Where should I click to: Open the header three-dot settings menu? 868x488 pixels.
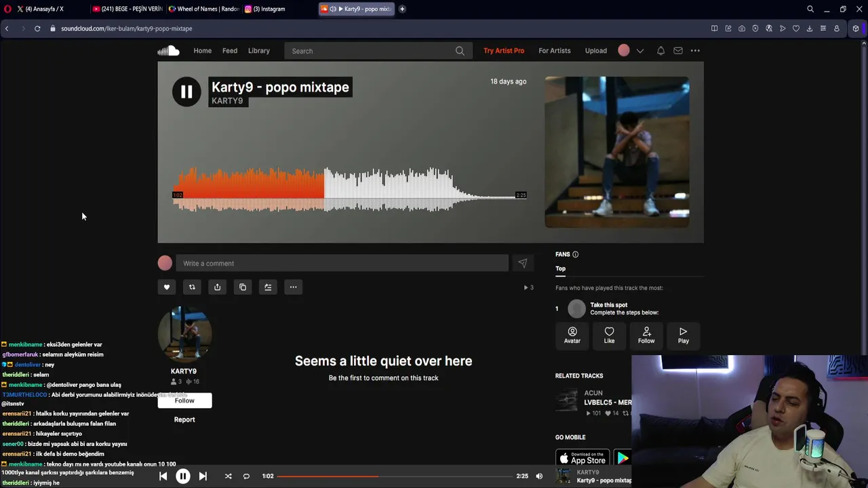click(x=695, y=51)
